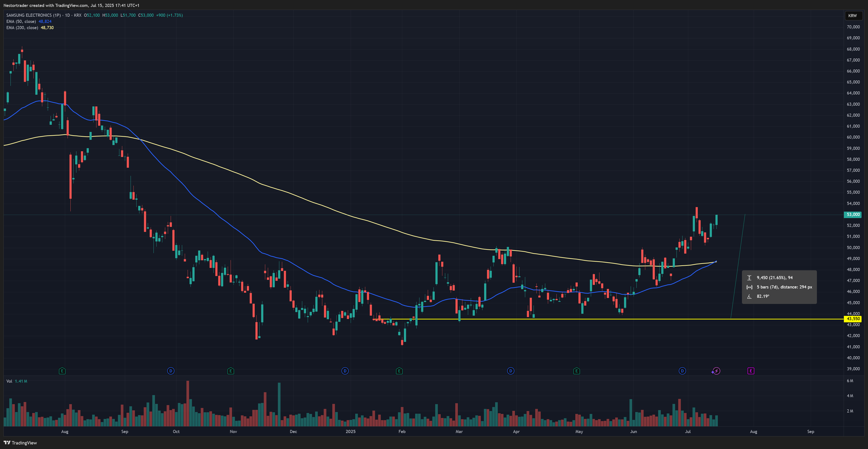The height and width of the screenshot is (449, 868).
Task: Click the earnings "E" marker below August
Action: (62, 371)
